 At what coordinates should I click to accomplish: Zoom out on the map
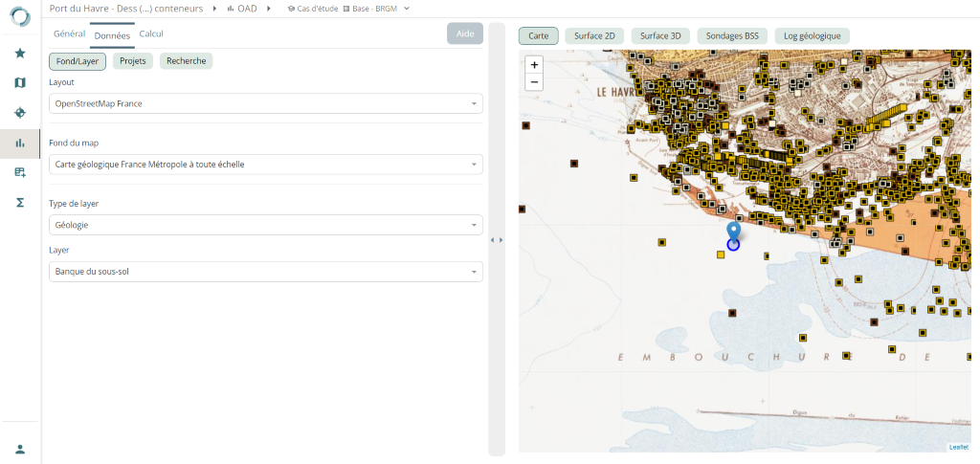point(535,82)
